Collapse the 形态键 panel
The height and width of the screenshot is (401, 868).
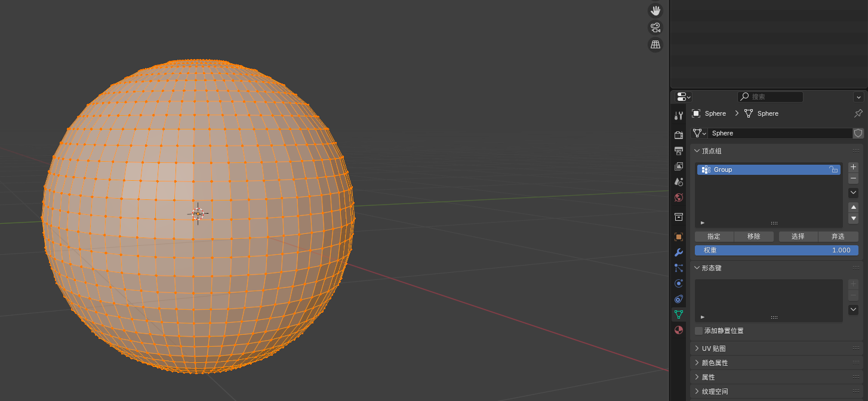click(697, 268)
